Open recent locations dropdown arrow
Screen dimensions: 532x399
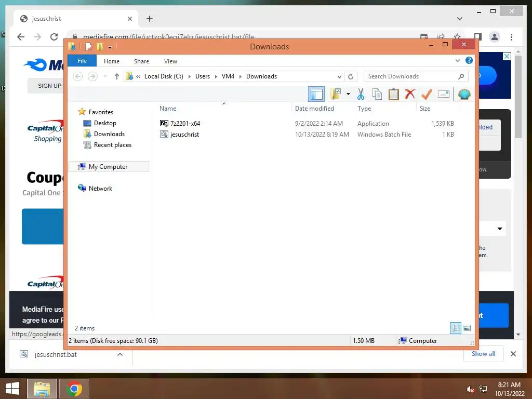[105, 76]
